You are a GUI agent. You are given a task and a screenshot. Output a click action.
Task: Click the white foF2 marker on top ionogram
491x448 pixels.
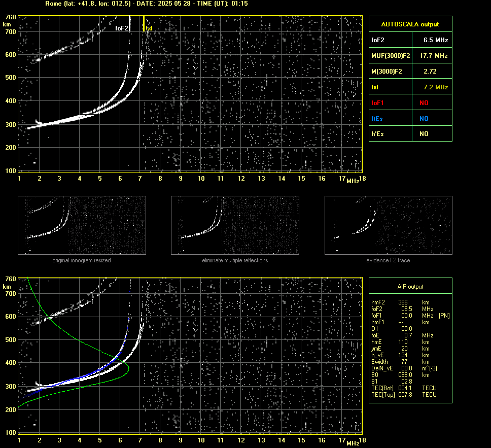[x=130, y=24]
